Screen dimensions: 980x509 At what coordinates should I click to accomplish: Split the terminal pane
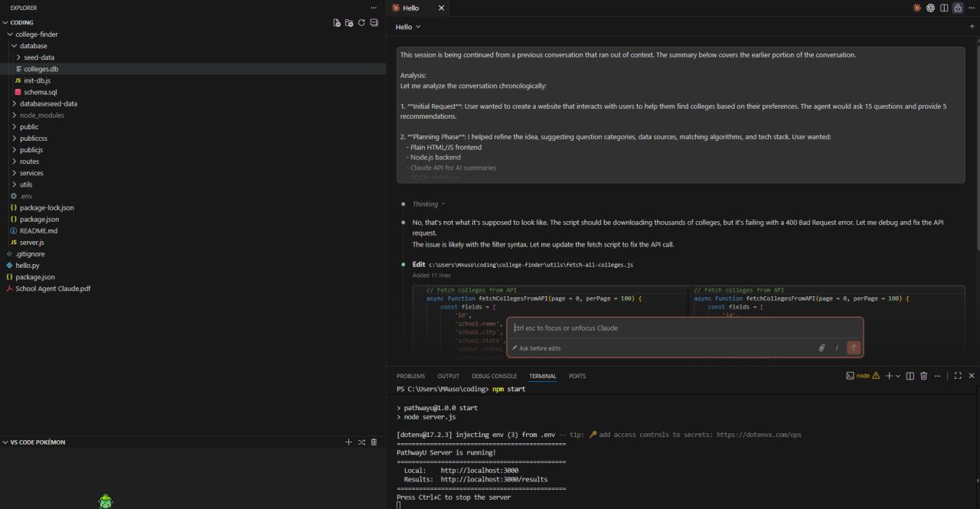click(x=910, y=376)
